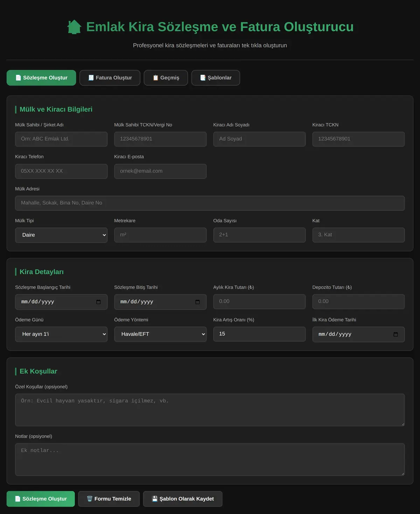
Task: Click the Mülk Adresi input field
Action: [210, 203]
